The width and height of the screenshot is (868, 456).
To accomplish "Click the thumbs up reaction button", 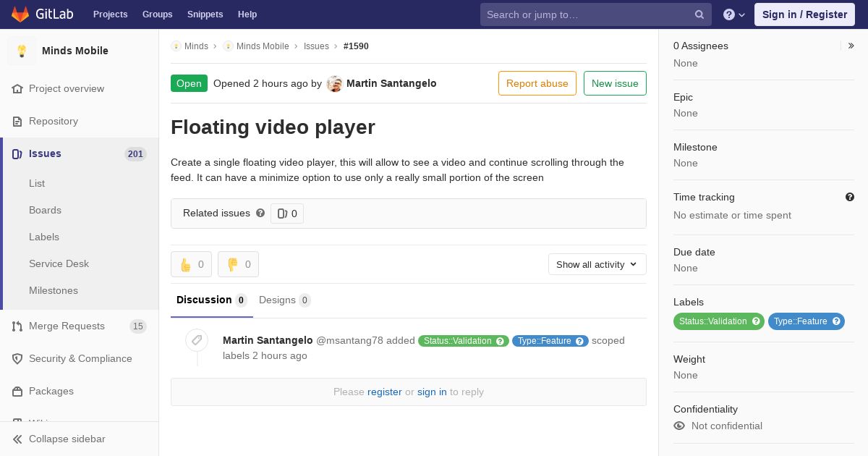I will tap(191, 264).
